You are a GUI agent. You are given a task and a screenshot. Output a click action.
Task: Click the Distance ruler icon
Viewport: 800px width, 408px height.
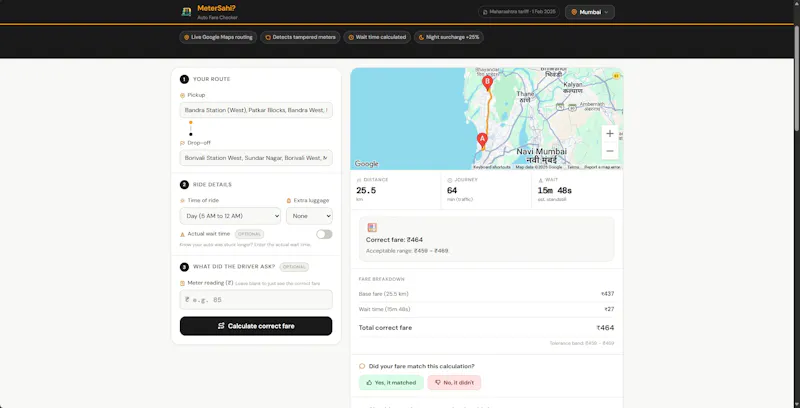click(359, 180)
